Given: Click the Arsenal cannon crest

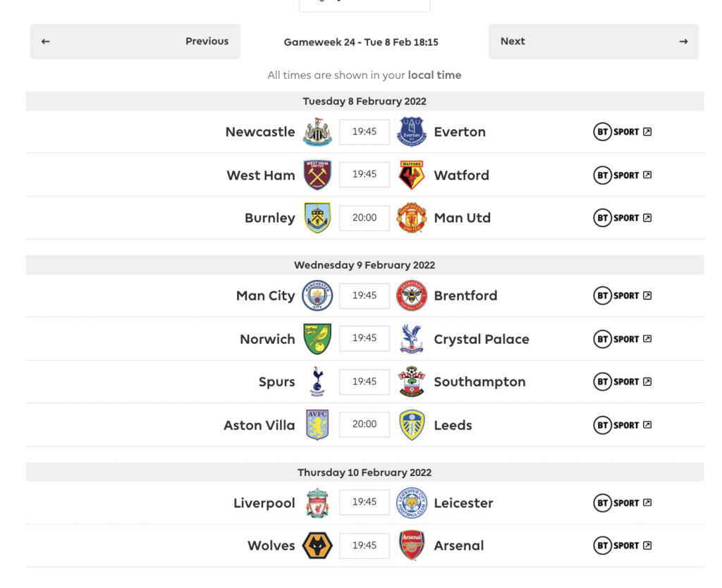Looking at the screenshot, I should coord(412,546).
